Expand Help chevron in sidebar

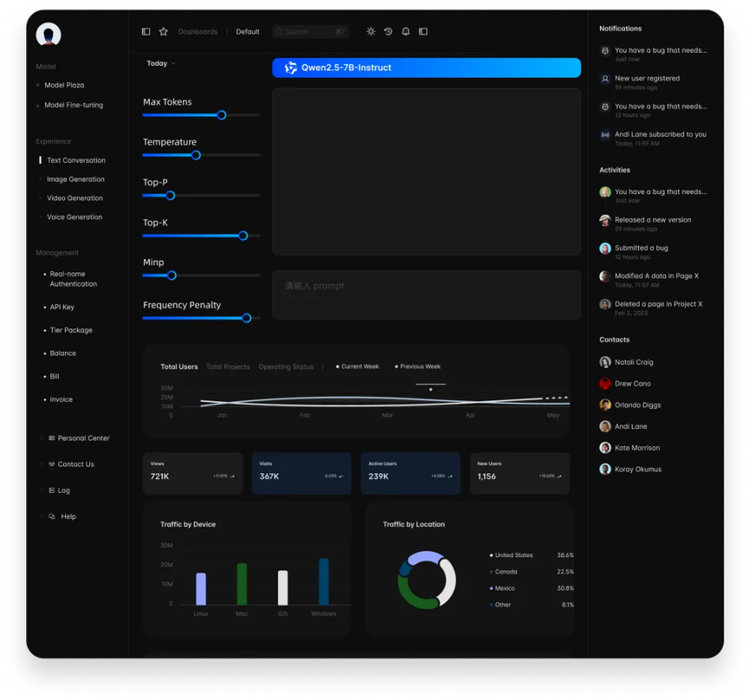42,516
